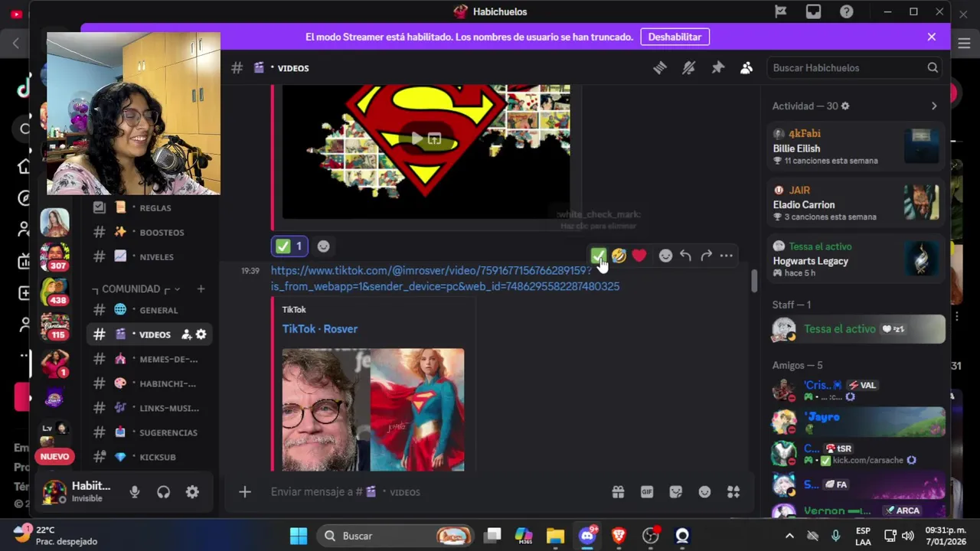
Task: React with the green check mark quick emoji
Action: click(x=598, y=256)
